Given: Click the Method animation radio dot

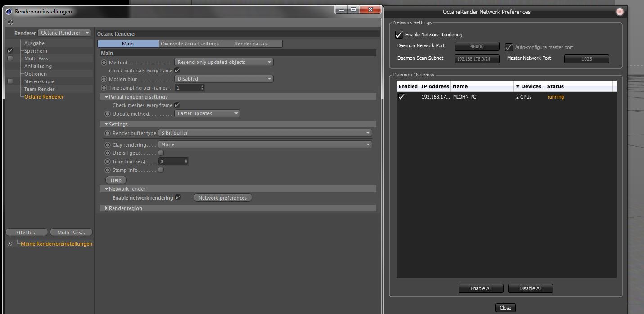Looking at the screenshot, I should 104,63.
